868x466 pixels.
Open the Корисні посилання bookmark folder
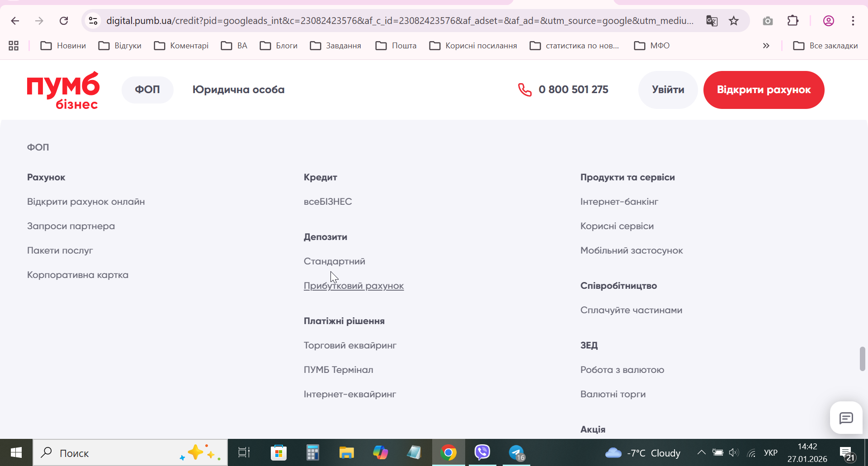pos(473,46)
